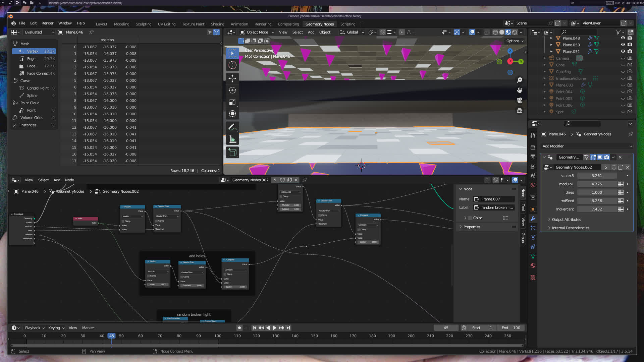Switch to the Shading workspace tab
This screenshot has width=644, height=362.
coord(217,24)
